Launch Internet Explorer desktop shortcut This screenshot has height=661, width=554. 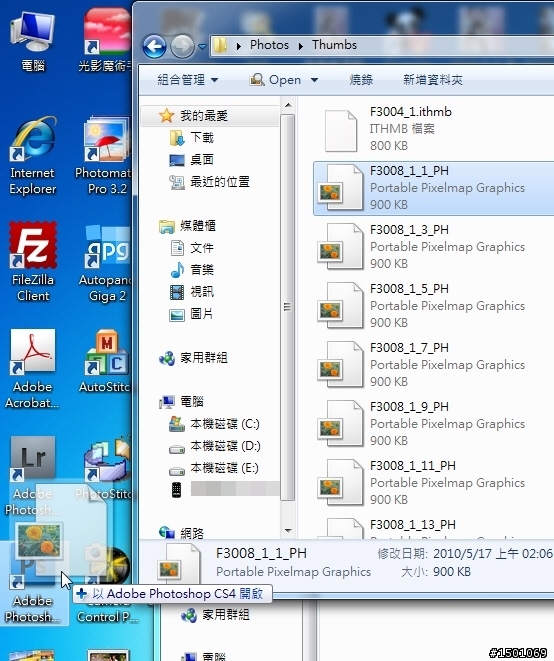pyautogui.click(x=32, y=156)
